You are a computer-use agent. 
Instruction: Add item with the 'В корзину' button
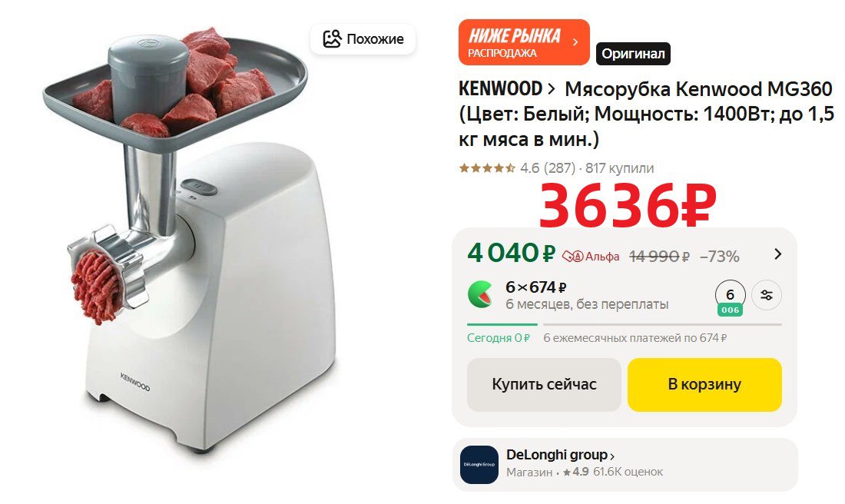(704, 384)
